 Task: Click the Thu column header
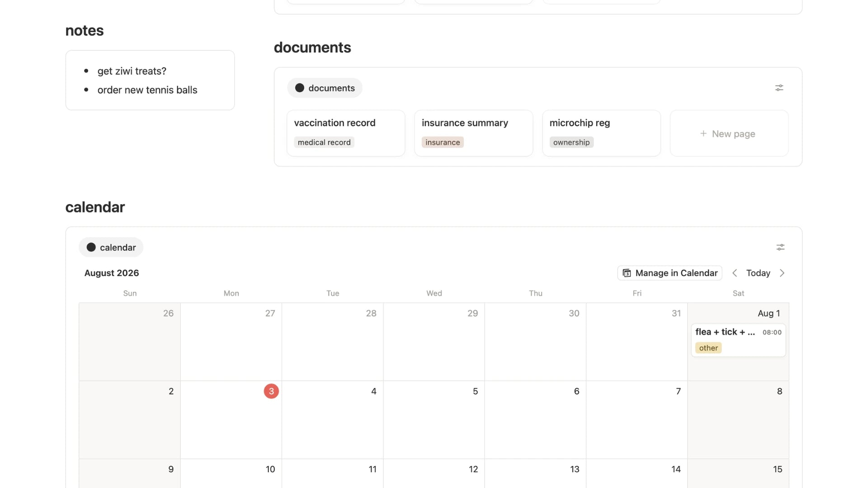[536, 293]
